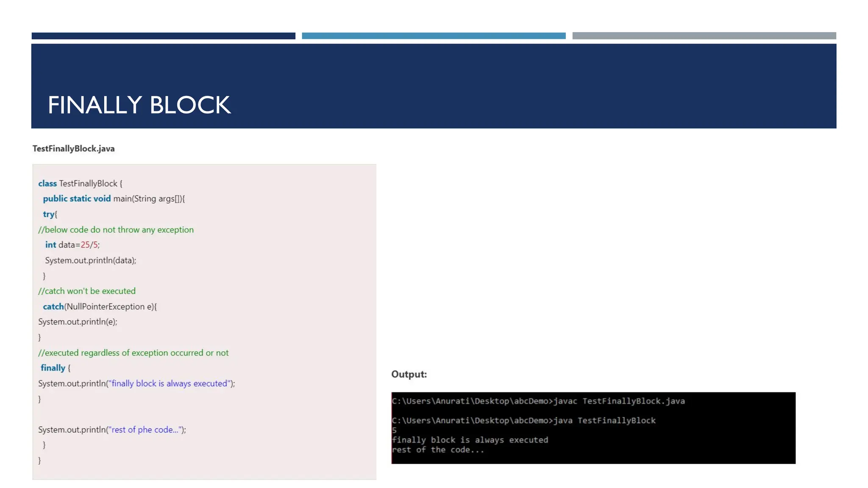868x488 pixels.
Task: Click the System.out.println(data) statement
Action: 90,261
